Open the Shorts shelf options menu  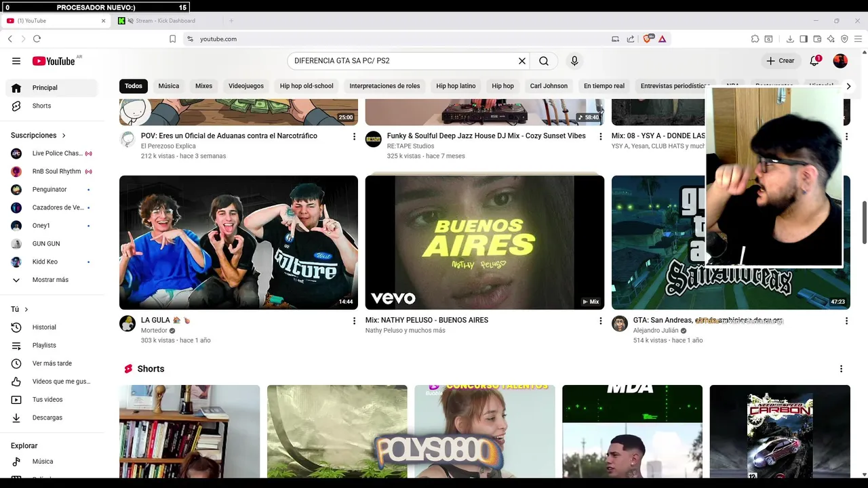(841, 369)
